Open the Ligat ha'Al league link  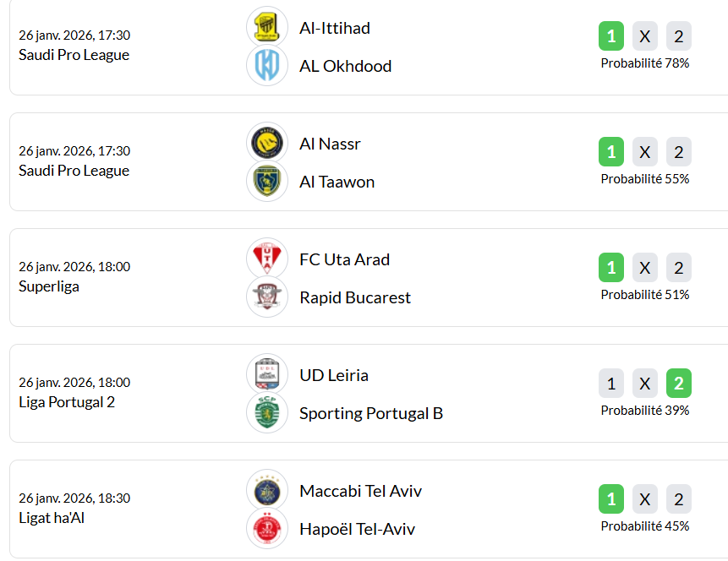click(52, 518)
